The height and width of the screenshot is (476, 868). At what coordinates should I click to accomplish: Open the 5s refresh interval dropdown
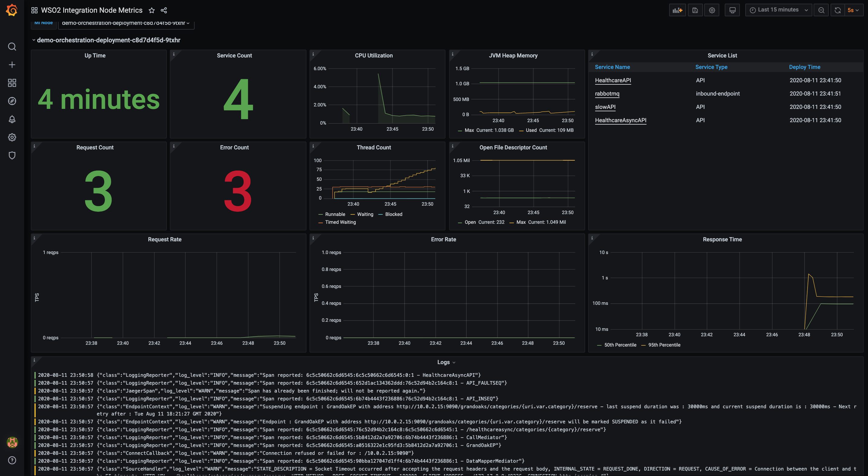tap(853, 10)
